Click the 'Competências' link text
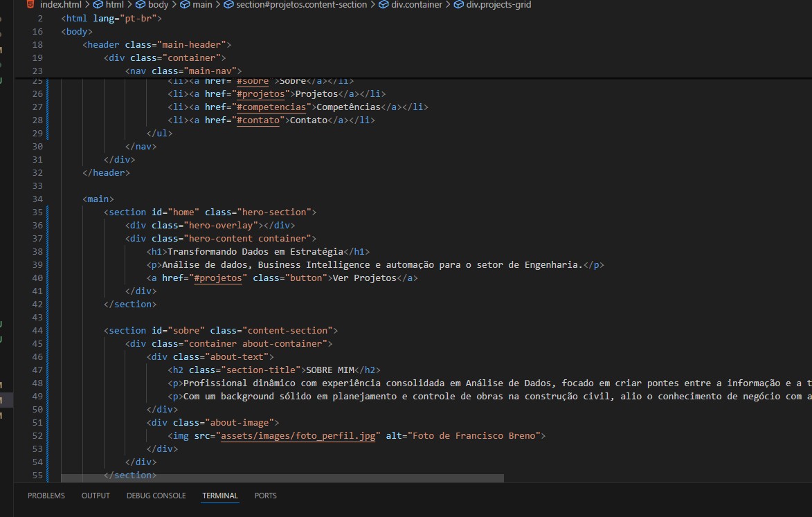Viewport: 812px width, 517px height. (348, 107)
